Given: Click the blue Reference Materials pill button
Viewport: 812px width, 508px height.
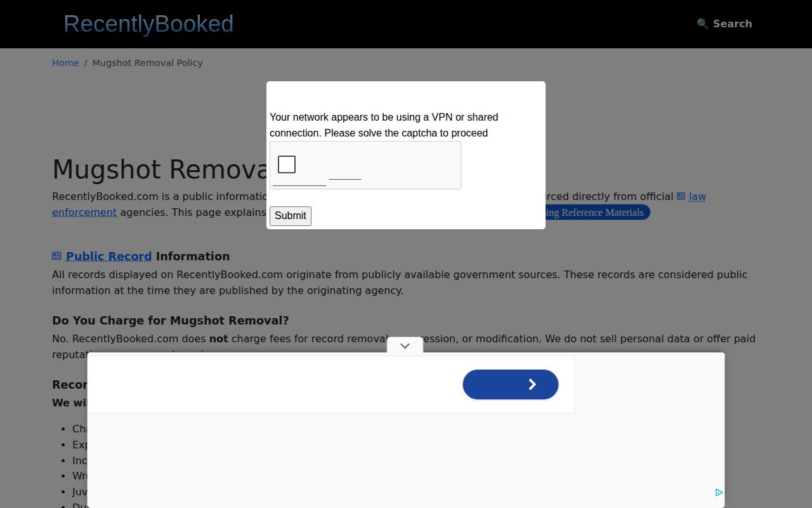Looking at the screenshot, I should click(x=596, y=213).
